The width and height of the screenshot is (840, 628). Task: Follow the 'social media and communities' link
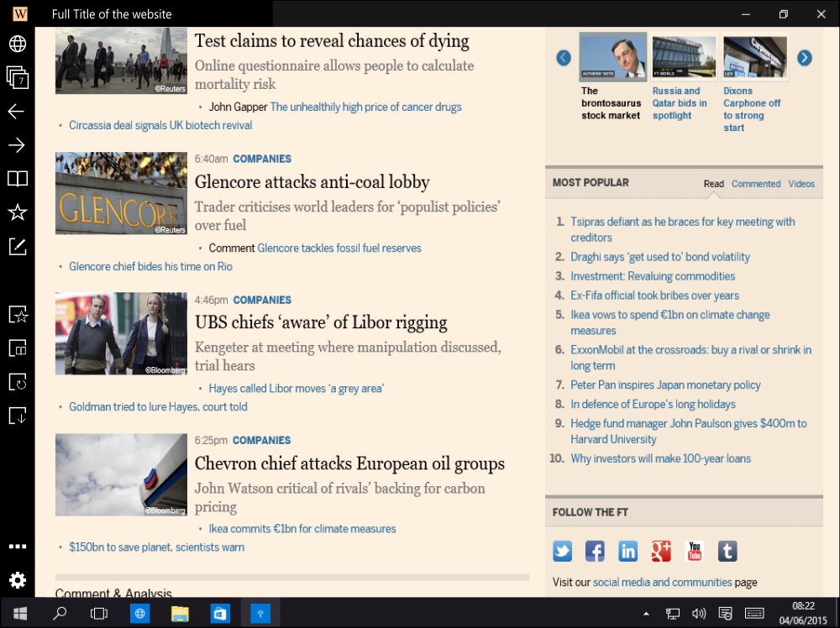tap(662, 583)
